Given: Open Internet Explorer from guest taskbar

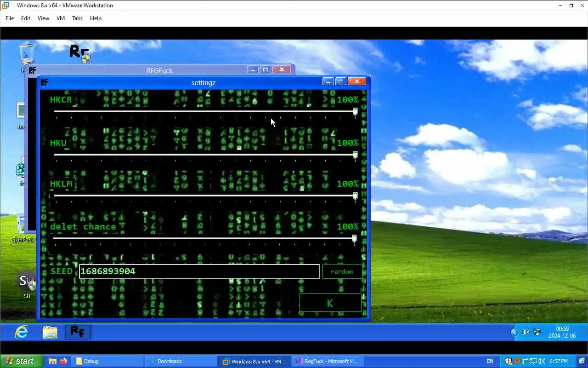Looking at the screenshot, I should 22,332.
